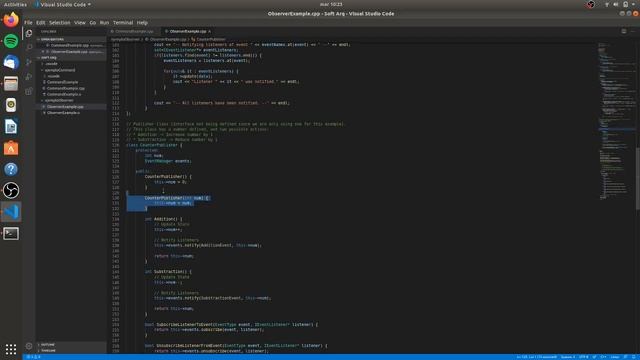
Task: Switch to the CommandExample.cpp editor tab
Action: pyautogui.click(x=133, y=31)
